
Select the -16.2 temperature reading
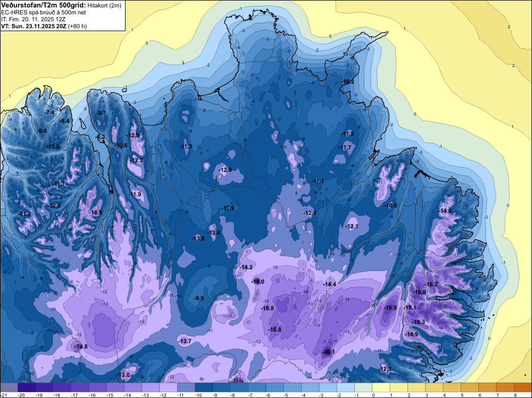[x=431, y=284]
